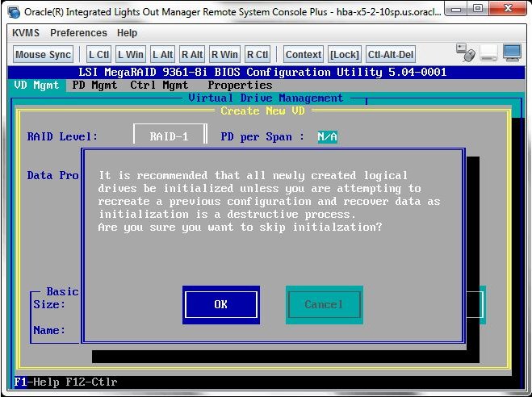
Task: Open the Properties tab
Action: click(x=240, y=85)
